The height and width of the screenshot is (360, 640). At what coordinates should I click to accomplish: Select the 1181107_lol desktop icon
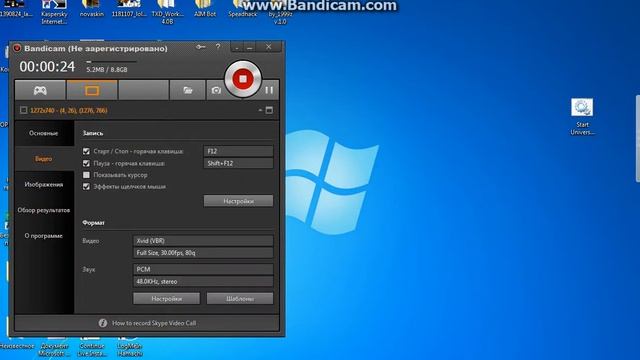tap(129, 9)
